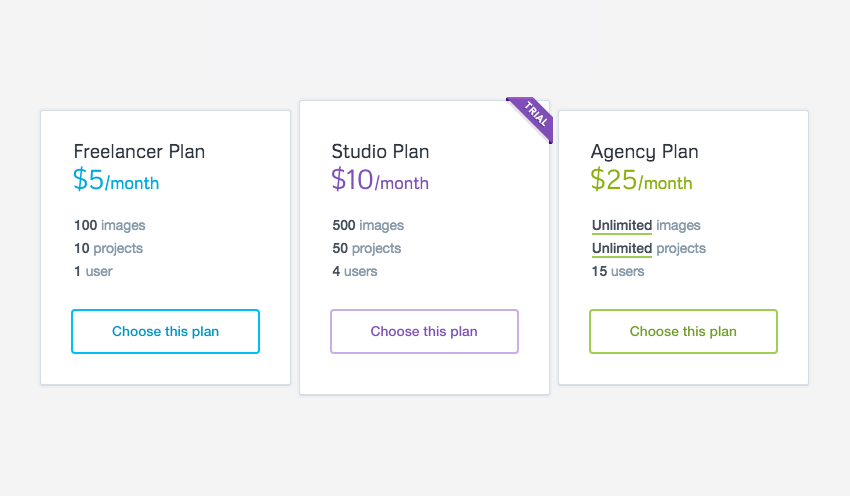Viewport: 850px width, 496px height.
Task: Click the 100 images feature line
Action: 110,226
